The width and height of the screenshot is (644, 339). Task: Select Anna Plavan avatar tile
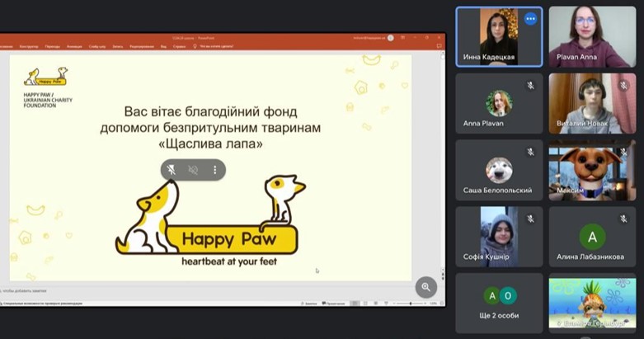(x=499, y=104)
